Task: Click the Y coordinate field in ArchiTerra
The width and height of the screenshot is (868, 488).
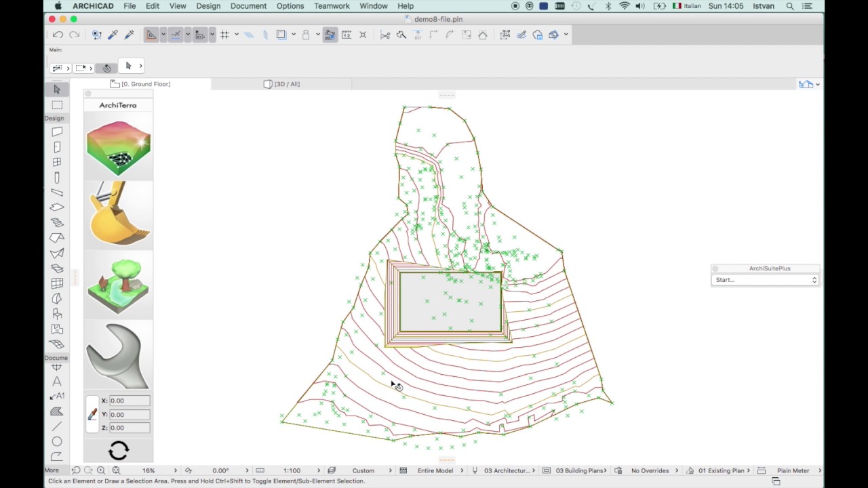Action: (x=129, y=414)
